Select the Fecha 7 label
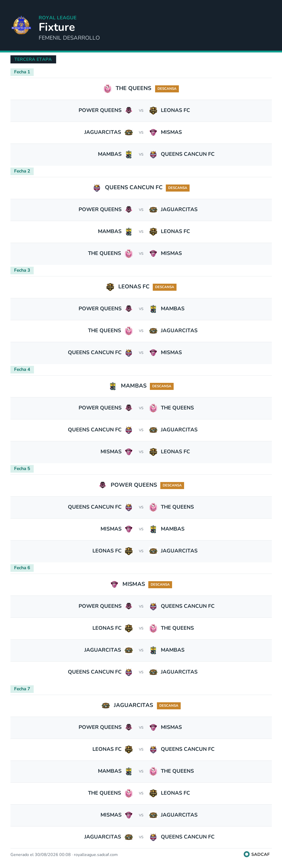The height and width of the screenshot is (868, 282). 22,689
